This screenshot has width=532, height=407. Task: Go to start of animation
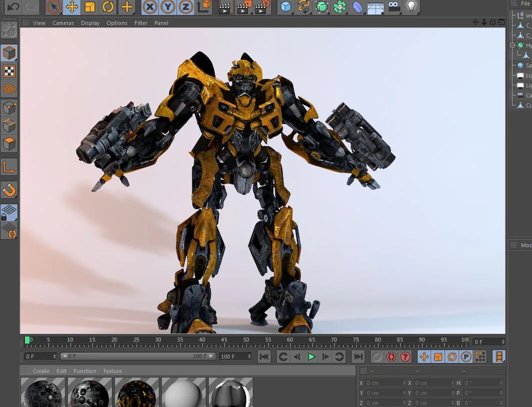point(264,357)
